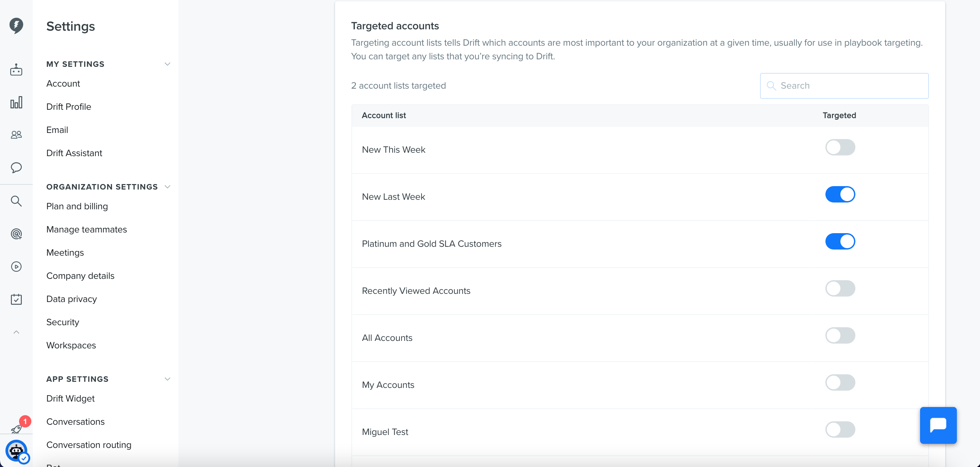Open the target accounts bullseye icon
This screenshot has width=980, height=467.
tap(16, 233)
